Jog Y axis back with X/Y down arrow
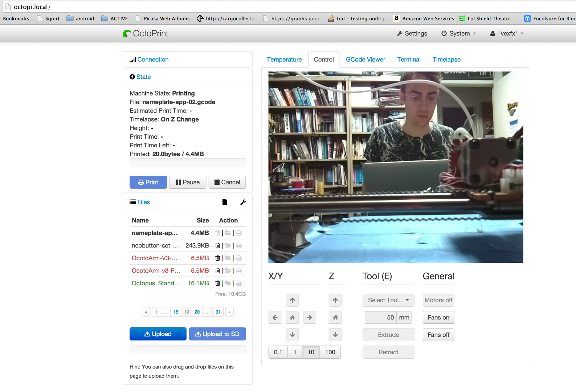Image resolution: width=576 pixels, height=392 pixels. [x=292, y=335]
